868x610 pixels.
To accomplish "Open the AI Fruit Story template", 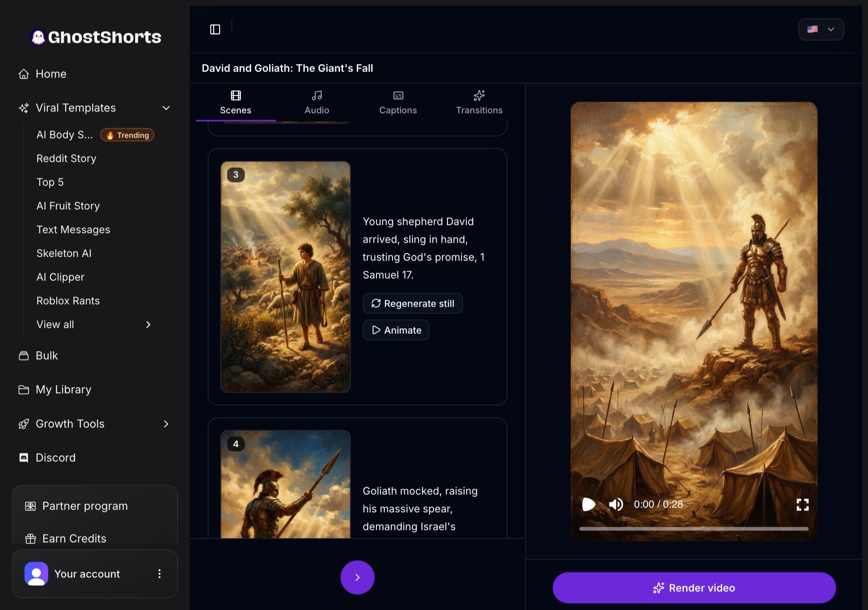I will 68,206.
